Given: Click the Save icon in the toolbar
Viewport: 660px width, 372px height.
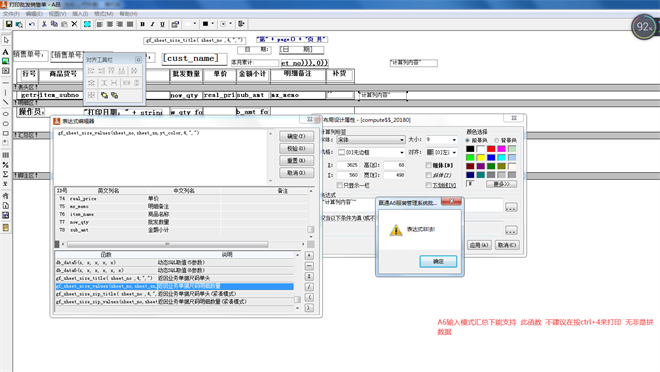Looking at the screenshot, I should point(8,24).
